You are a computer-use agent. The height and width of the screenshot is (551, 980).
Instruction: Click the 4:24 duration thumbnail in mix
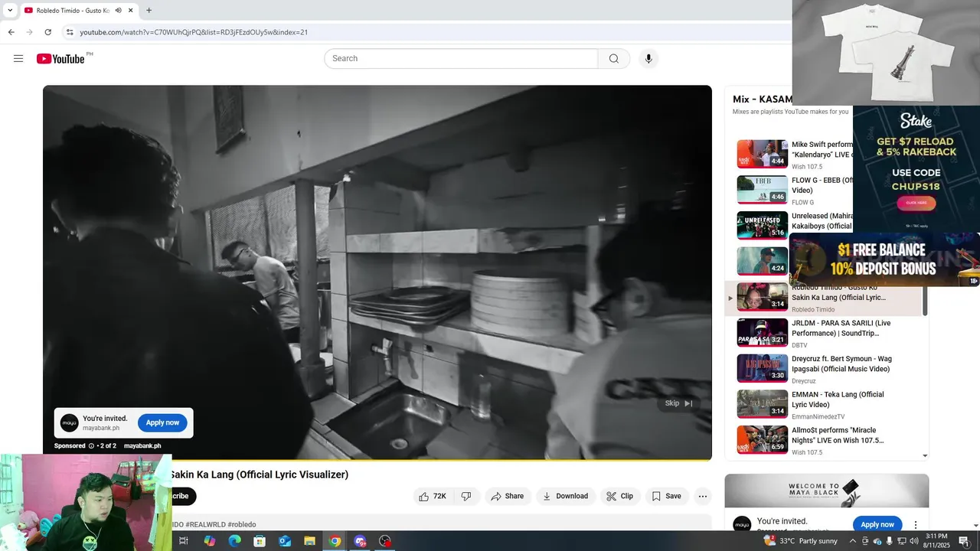pyautogui.click(x=762, y=261)
